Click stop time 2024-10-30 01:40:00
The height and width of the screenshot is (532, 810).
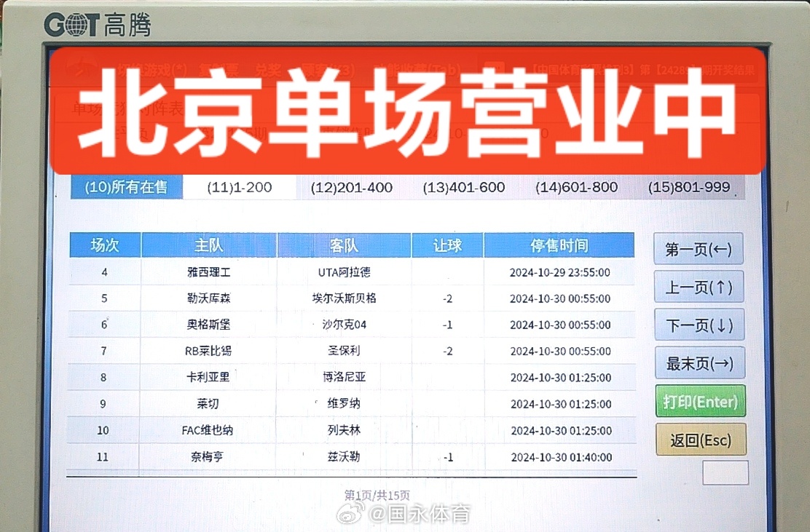(562, 457)
